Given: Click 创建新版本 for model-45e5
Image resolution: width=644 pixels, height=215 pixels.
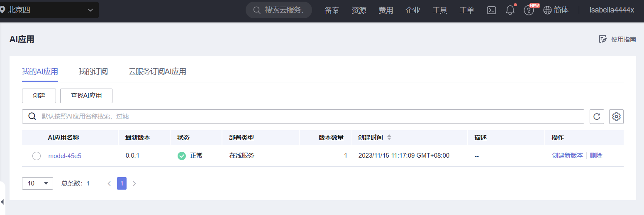Looking at the screenshot, I should 567,156.
